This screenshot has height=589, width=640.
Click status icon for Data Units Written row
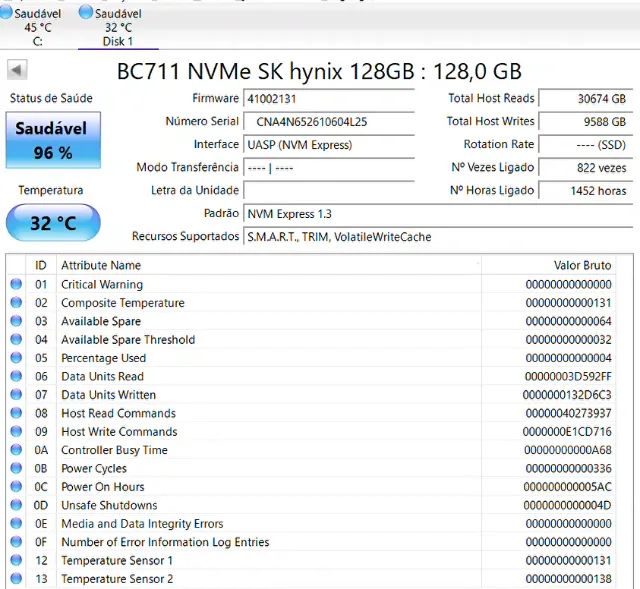point(16,394)
